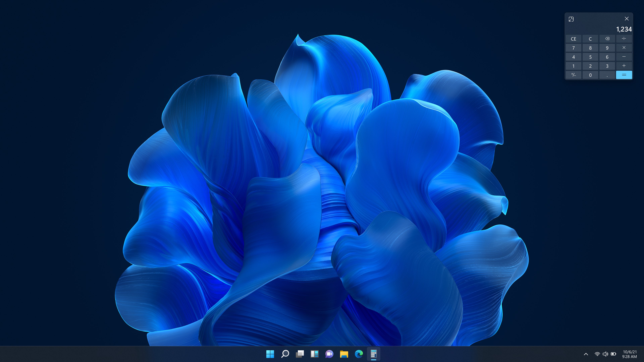Open Microsoft Edge from the taskbar
Screen dimensions: 644x362
point(359,354)
